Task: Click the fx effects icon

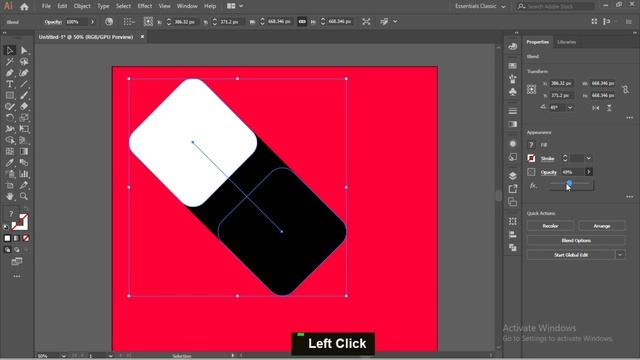Action: point(533,185)
